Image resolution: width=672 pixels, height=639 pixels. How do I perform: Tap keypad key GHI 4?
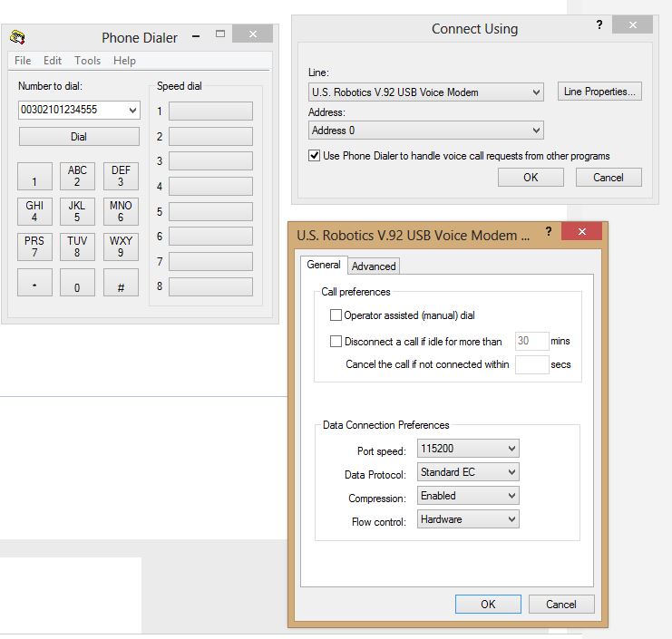(34, 211)
